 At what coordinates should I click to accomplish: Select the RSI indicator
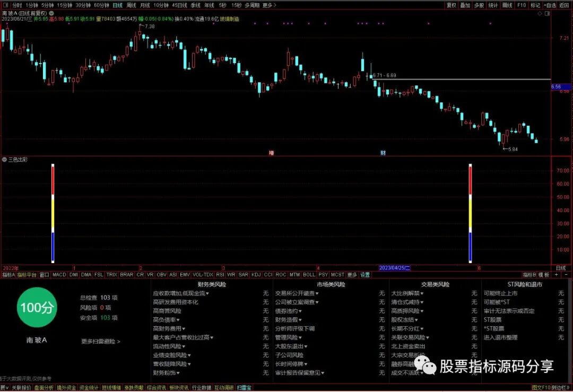coord(220,275)
